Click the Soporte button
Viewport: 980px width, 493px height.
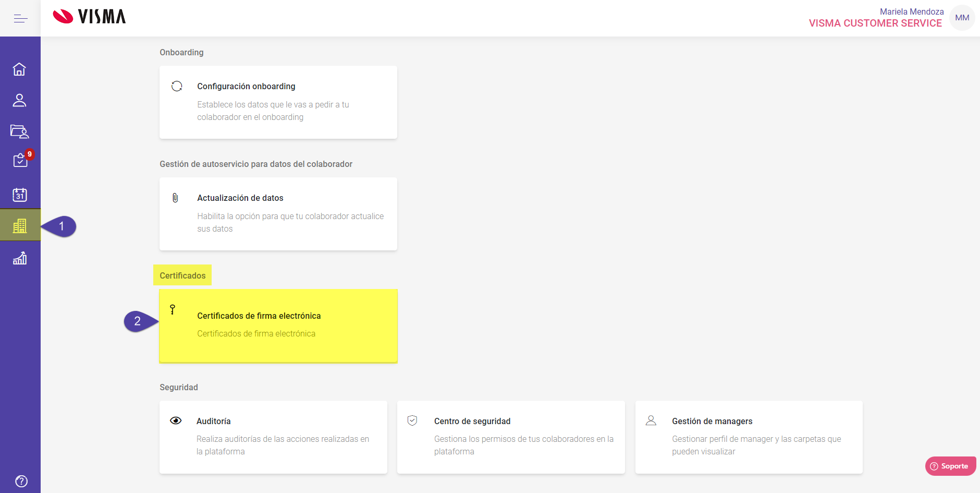950,466
